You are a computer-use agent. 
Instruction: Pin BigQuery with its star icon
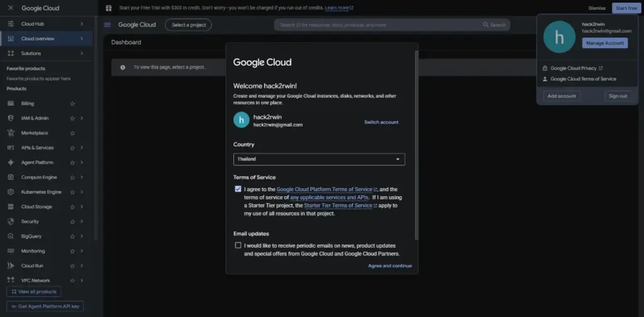coord(72,236)
